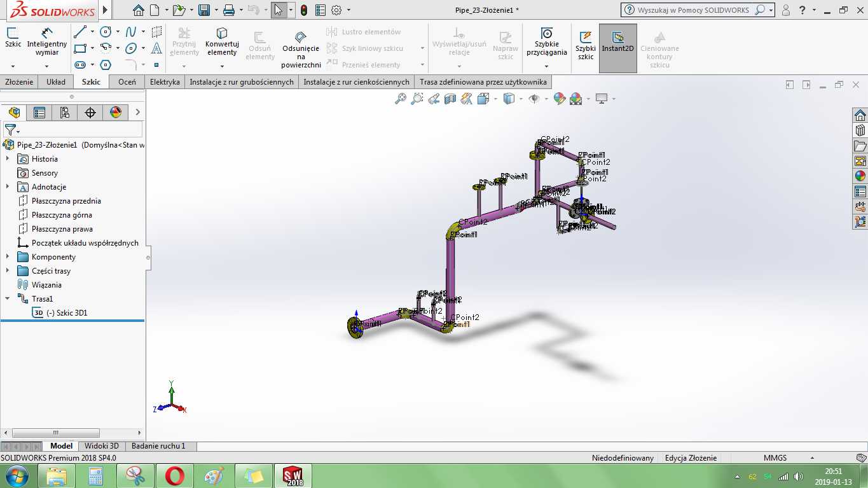
Task: Open the Display Style cube dropdown arrow
Action: click(520, 99)
